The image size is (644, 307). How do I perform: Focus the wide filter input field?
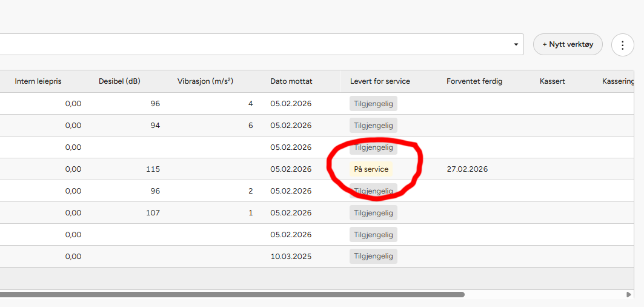[254, 44]
